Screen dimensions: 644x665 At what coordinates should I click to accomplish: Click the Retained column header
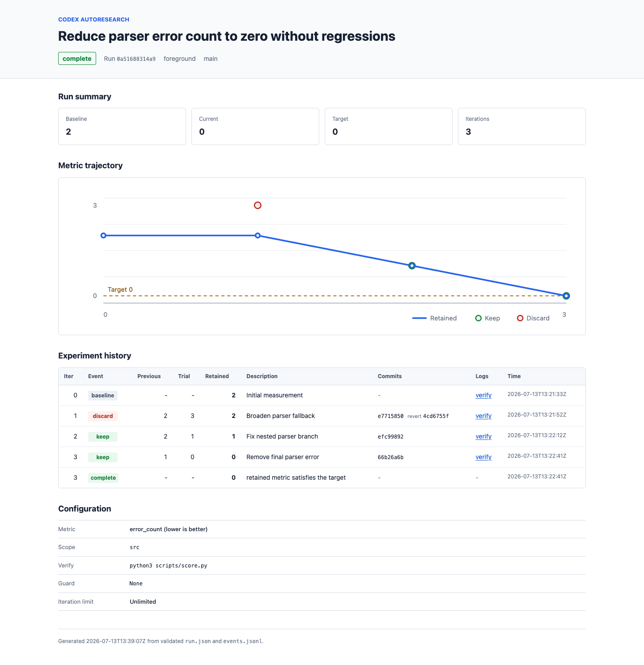point(217,376)
